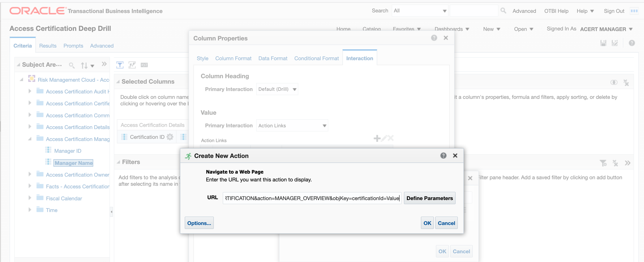Expand Access Certification Audit folder
Viewport: 644px width, 262px height.
pos(30,91)
